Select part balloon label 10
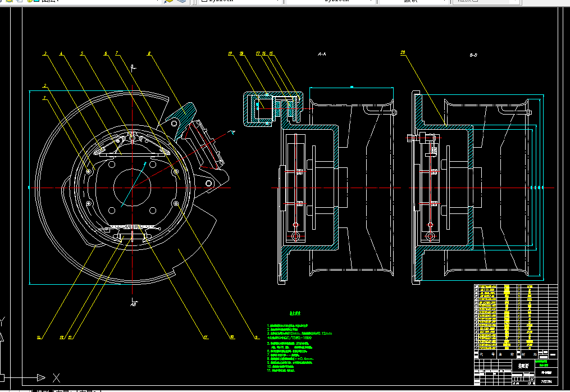Screen dimensions: 570x392 (x=232, y=338)
